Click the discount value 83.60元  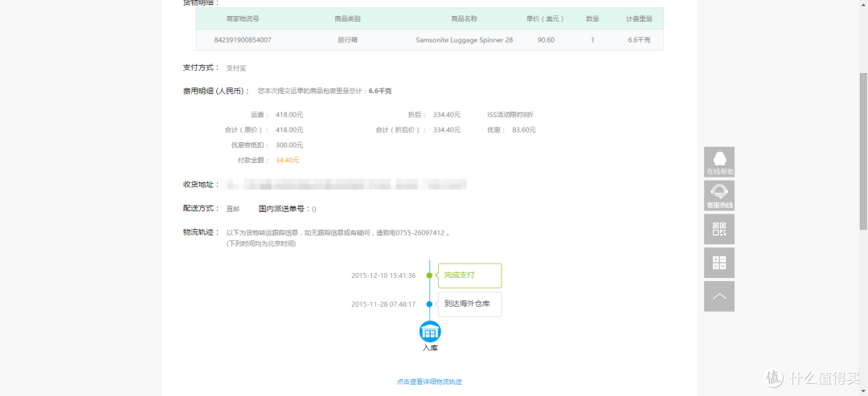[x=523, y=130]
